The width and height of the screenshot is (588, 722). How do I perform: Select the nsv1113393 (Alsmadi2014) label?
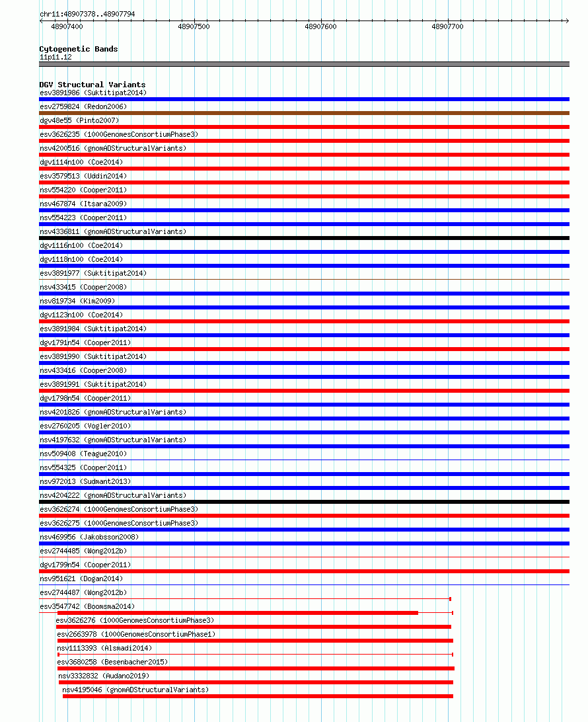pyautogui.click(x=104, y=648)
